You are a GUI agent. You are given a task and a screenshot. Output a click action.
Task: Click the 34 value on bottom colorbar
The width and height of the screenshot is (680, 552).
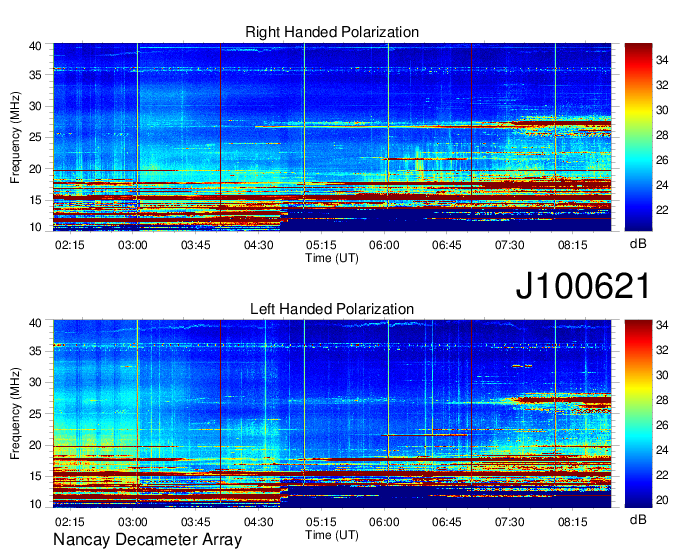662,324
